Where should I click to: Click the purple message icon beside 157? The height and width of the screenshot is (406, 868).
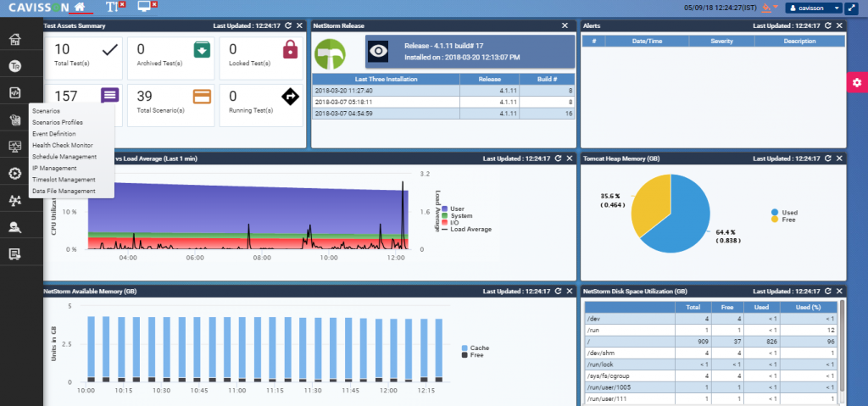(x=110, y=95)
